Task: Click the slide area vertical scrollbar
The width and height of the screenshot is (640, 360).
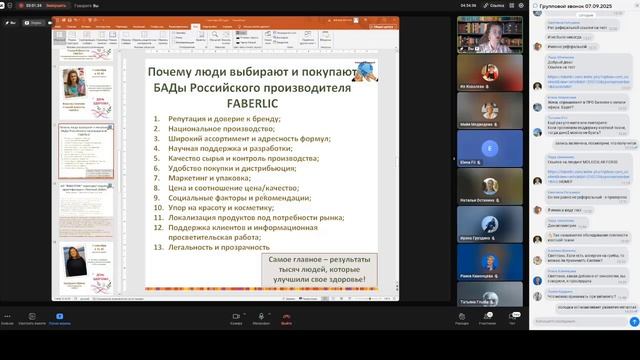Action: (396, 163)
